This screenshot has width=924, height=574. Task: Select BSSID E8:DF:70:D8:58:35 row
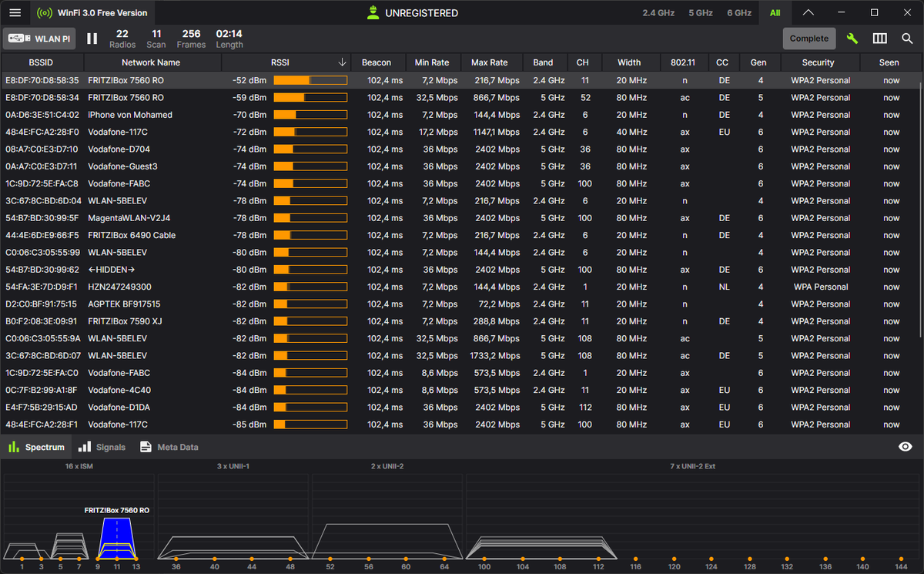(460, 80)
